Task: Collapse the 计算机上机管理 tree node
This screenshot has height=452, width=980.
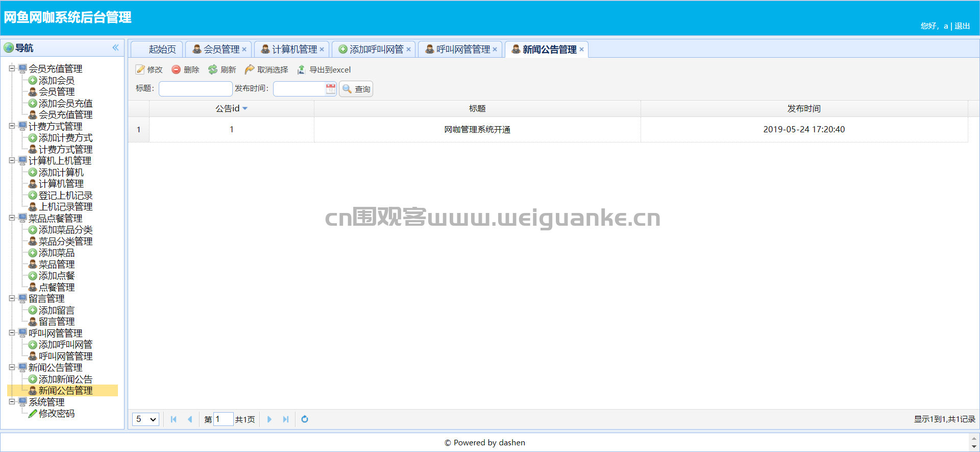Action: (12, 160)
